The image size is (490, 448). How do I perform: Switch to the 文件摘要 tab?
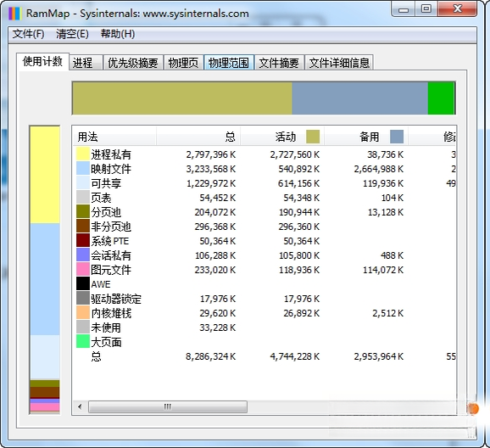point(279,63)
